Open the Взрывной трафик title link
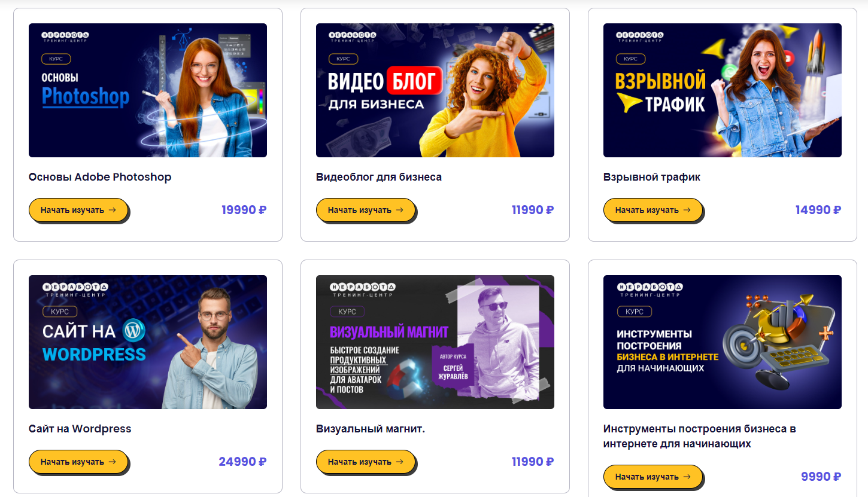The height and width of the screenshot is (497, 868). tap(652, 177)
